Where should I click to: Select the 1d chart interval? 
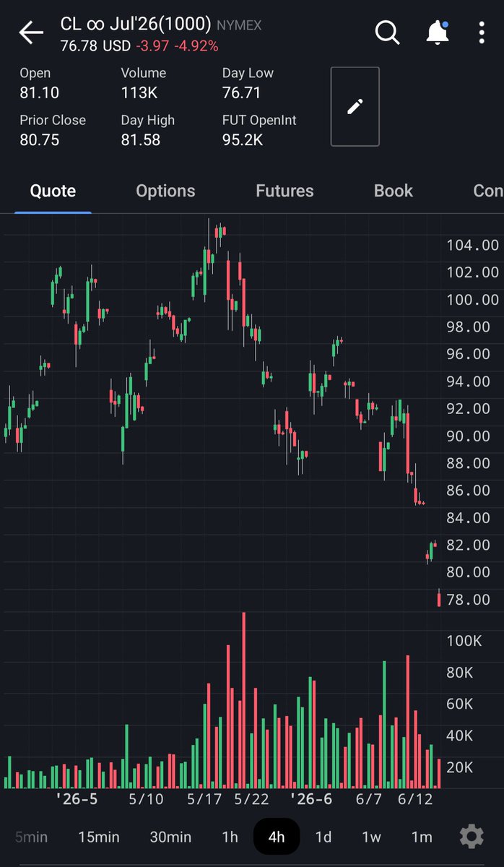tap(323, 837)
